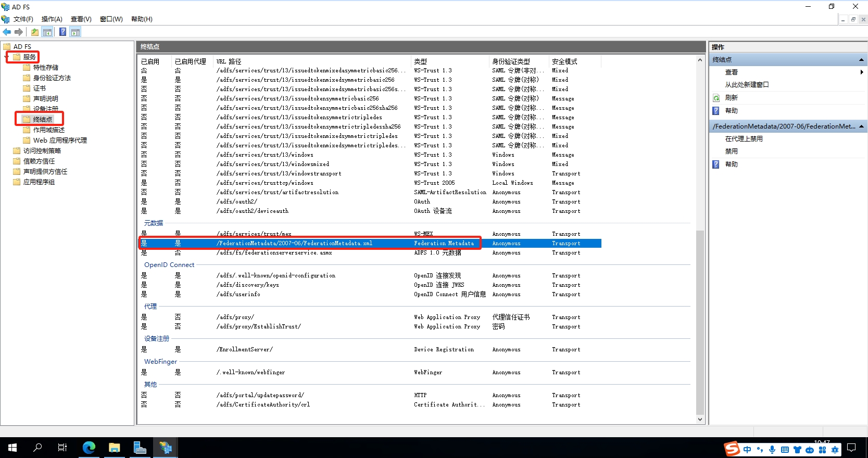Click 从此处新建窗口 action link

point(747,85)
